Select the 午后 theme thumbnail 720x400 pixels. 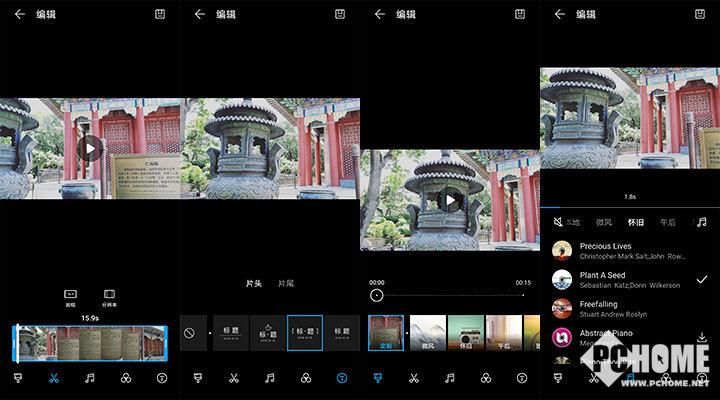[504, 333]
